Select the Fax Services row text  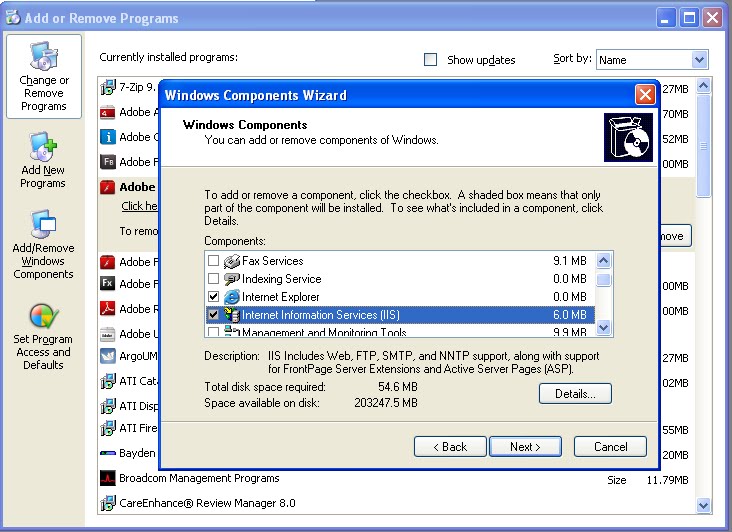pyautogui.click(x=273, y=261)
